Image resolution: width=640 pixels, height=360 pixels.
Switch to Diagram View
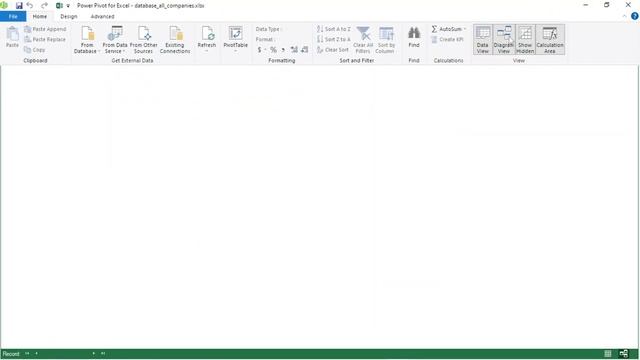[x=504, y=40]
